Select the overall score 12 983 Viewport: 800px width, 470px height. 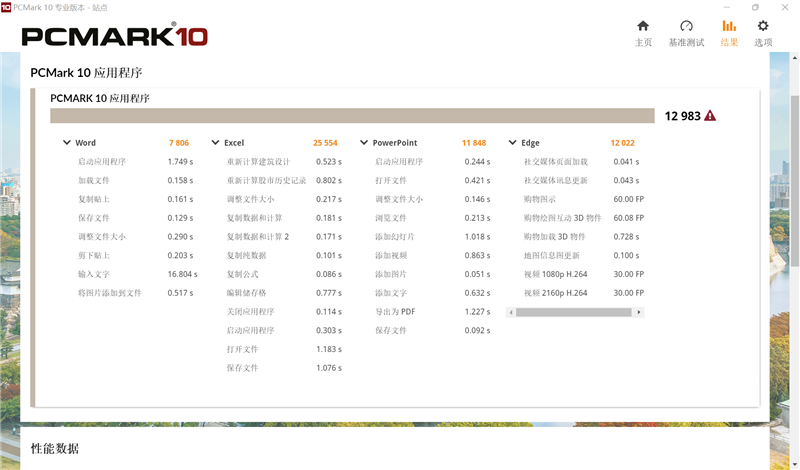click(x=682, y=116)
